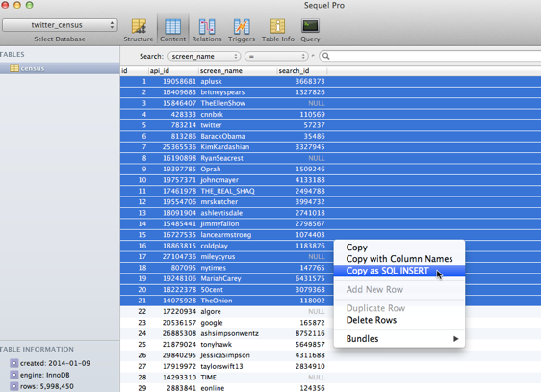This screenshot has height=392, width=541.
Task: Click the lancearmstrong cell
Action: 226,235
